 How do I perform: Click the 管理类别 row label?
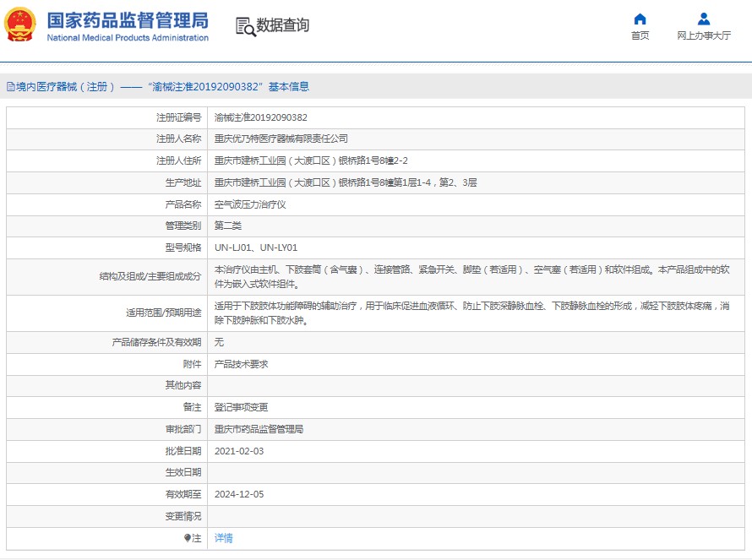tap(183, 226)
